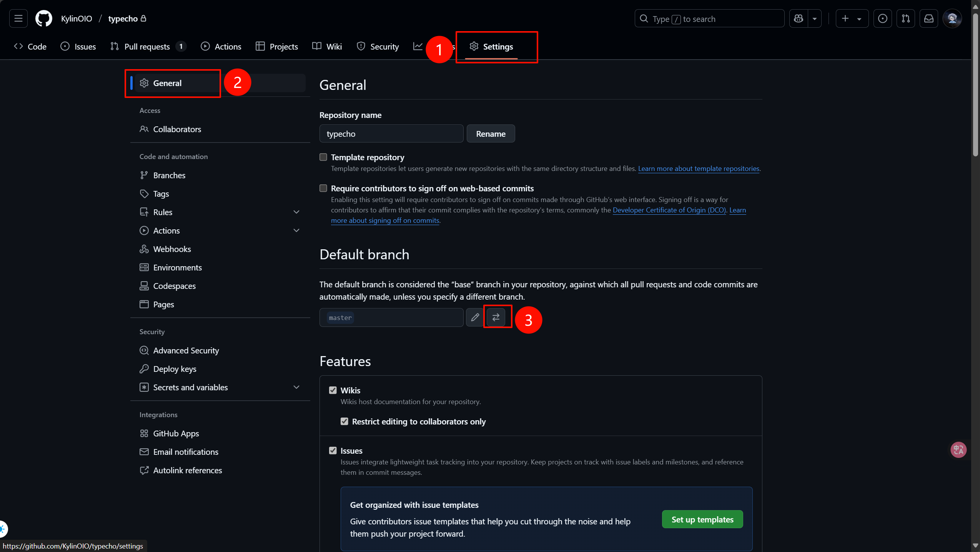Click the rename default branch pencil icon
The width and height of the screenshot is (980, 552).
coord(475,317)
